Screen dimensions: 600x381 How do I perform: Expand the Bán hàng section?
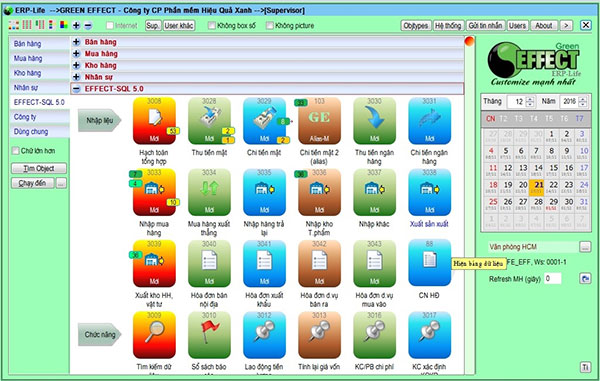pyautogui.click(x=76, y=42)
